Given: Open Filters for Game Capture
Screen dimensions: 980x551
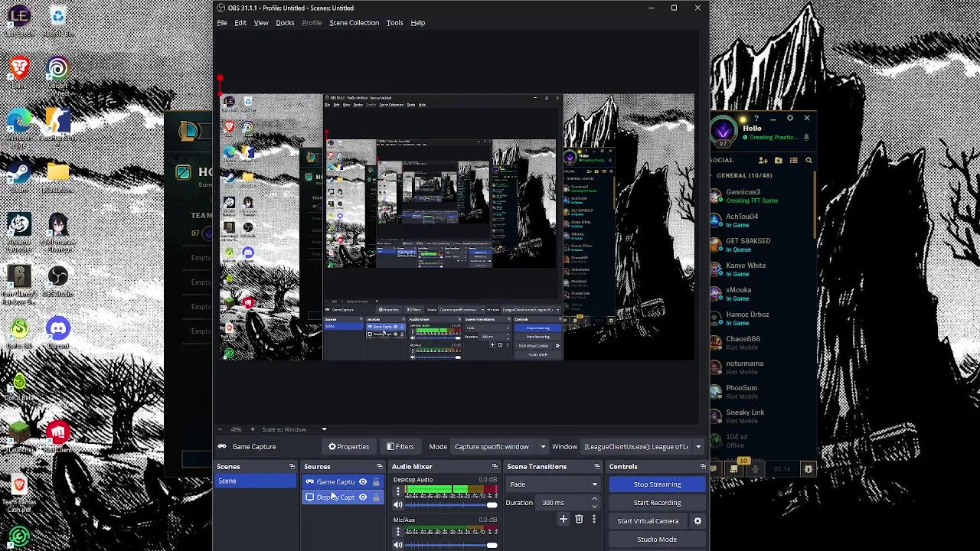Looking at the screenshot, I should click(x=400, y=447).
